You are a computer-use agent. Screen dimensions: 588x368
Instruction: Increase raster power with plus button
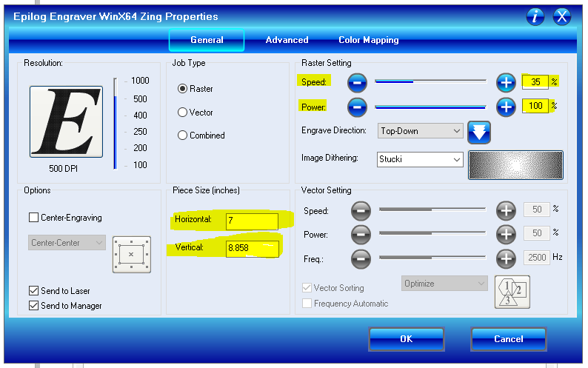pyautogui.click(x=506, y=107)
